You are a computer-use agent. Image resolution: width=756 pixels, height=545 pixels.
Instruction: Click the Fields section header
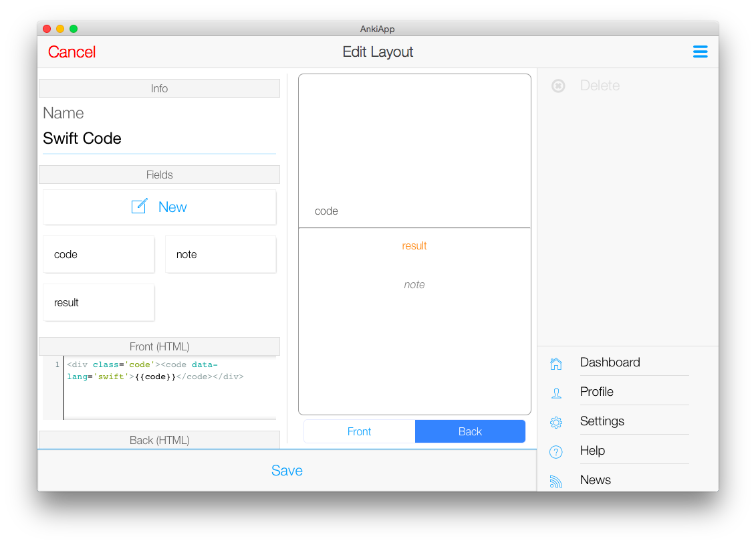(x=159, y=175)
